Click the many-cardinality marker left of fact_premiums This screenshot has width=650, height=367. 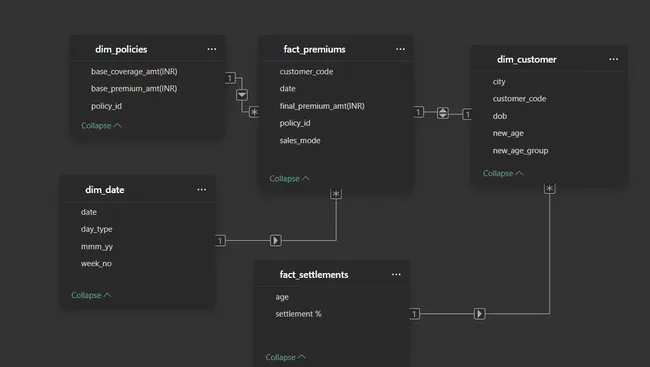[254, 112]
